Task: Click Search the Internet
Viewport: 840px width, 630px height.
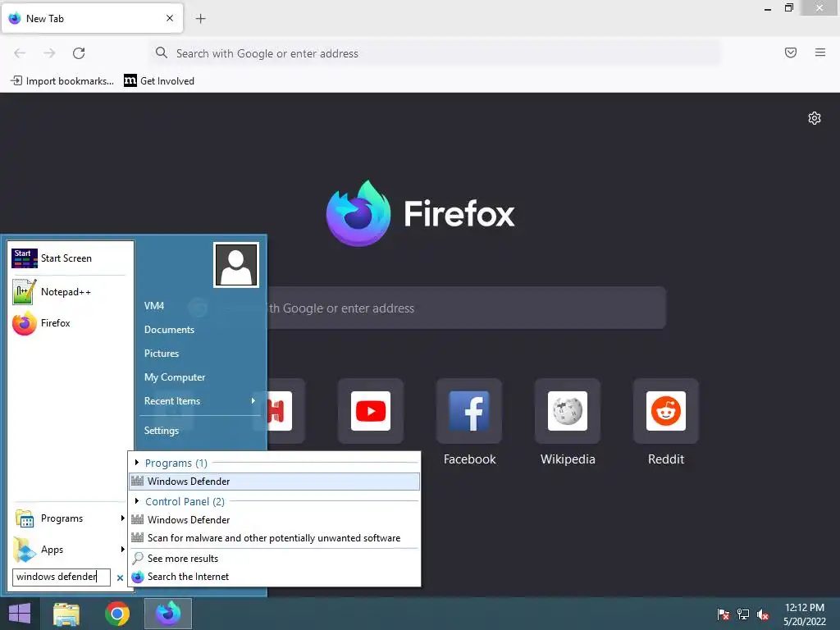Action: [x=274, y=577]
